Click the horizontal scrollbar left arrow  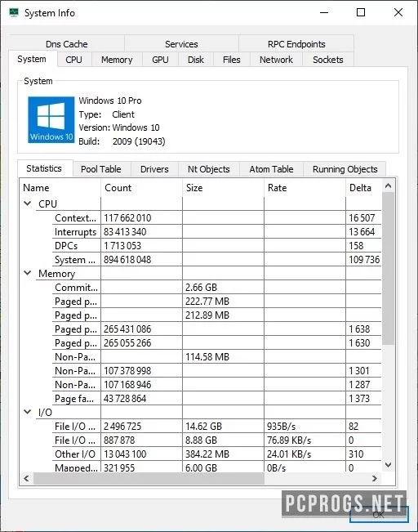pos(26,478)
